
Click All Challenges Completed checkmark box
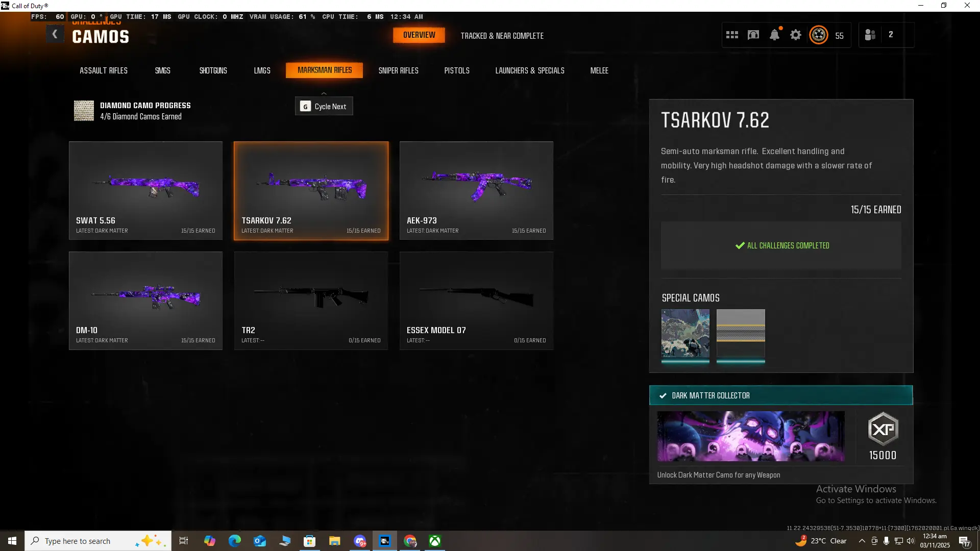(x=781, y=245)
